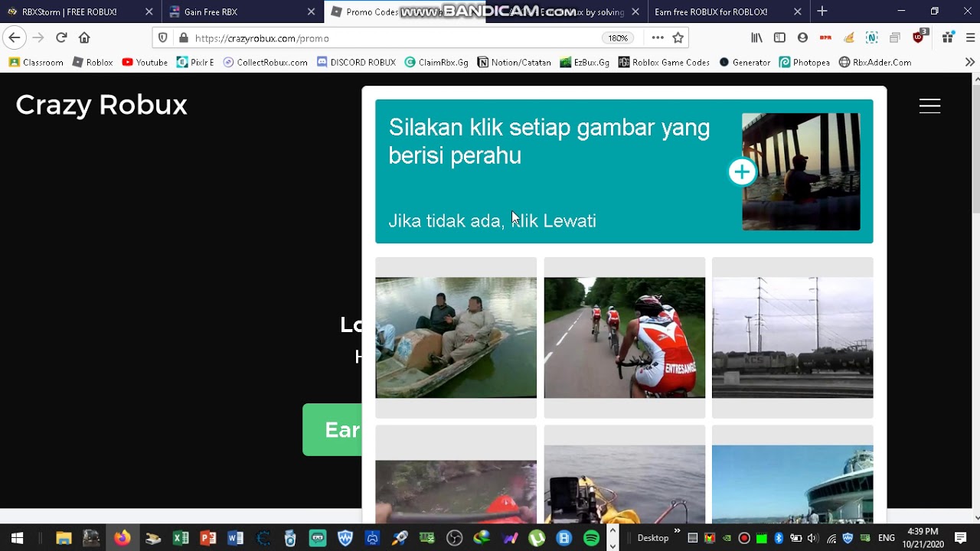Open page actions three-dots menu
This screenshot has height=551, width=980.
[658, 37]
